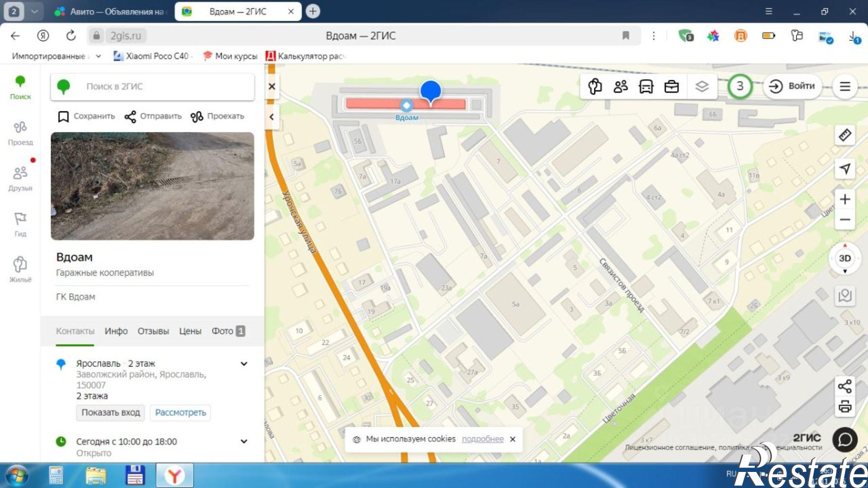Image resolution: width=868 pixels, height=488 pixels.
Task: Click the ruler measurement tool icon
Action: (x=845, y=135)
